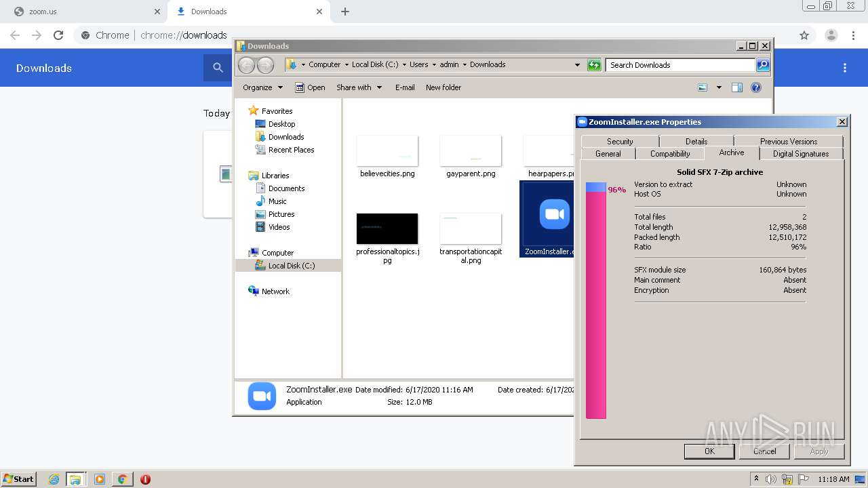
Task: Open Chrome profile avatar
Action: pos(831,35)
